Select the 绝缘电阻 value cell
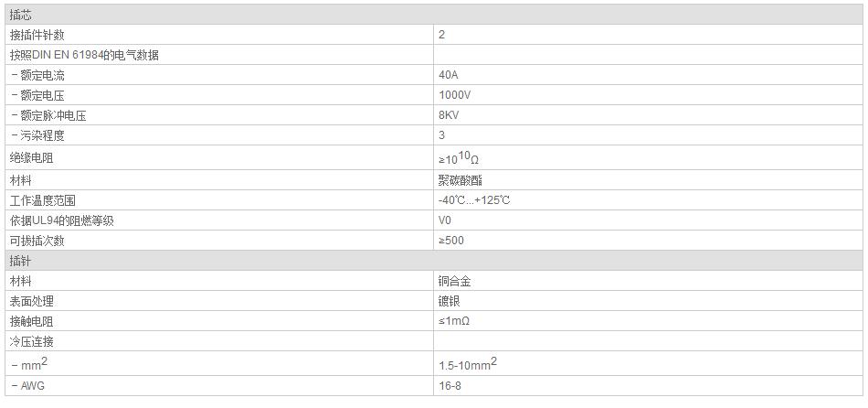Screen dimensions: 868x408 [648, 158]
